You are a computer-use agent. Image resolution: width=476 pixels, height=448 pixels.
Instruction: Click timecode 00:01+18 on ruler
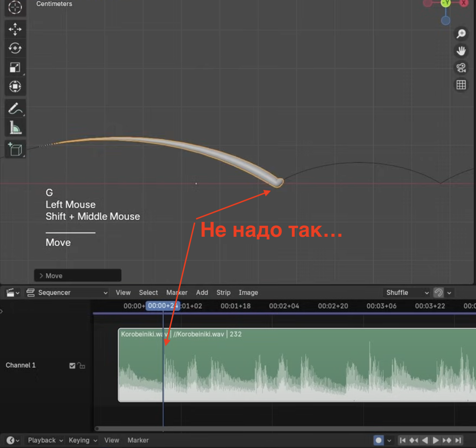[x=236, y=306]
